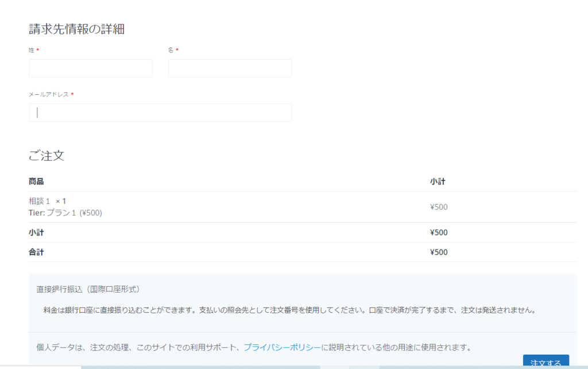Click the 小計 column header at table top

438,182
